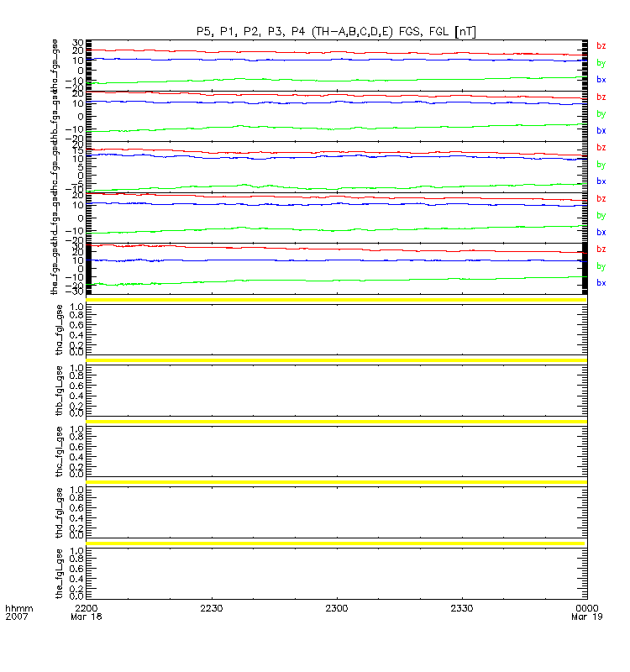Screen dimensions: 630x672
Task: Pick 'bx' legend label of thc_fgs_gse panel
Action: tap(601, 181)
